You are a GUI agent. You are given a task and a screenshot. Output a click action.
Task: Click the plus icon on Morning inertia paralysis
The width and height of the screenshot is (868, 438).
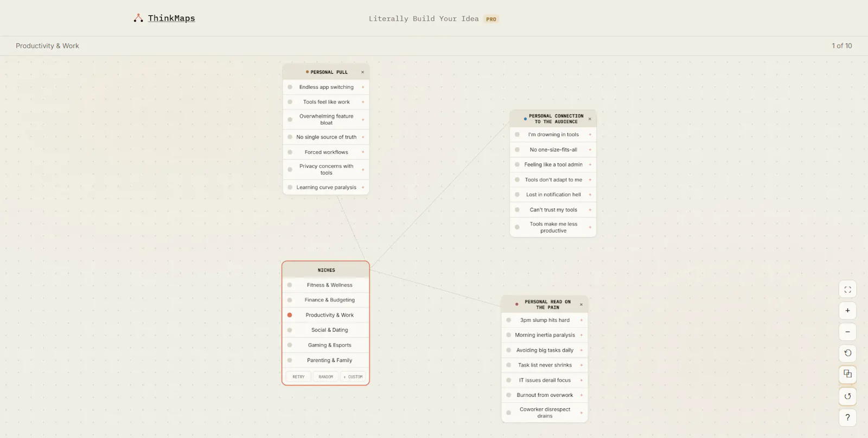pyautogui.click(x=581, y=335)
